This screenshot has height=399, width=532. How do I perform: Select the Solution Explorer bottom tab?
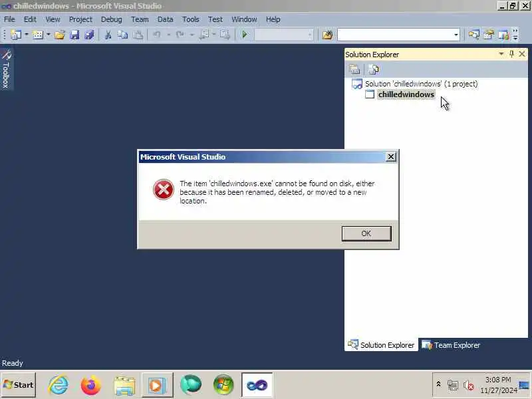coord(381,345)
